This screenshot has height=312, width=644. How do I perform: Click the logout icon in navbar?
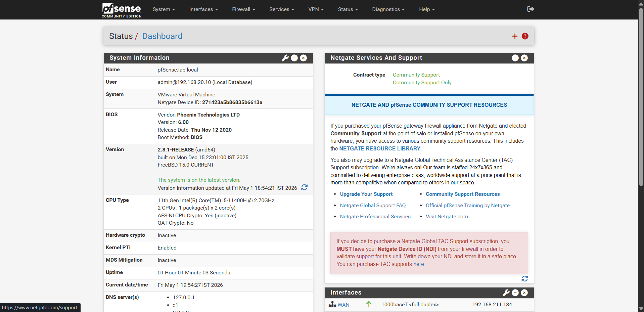pos(531,9)
